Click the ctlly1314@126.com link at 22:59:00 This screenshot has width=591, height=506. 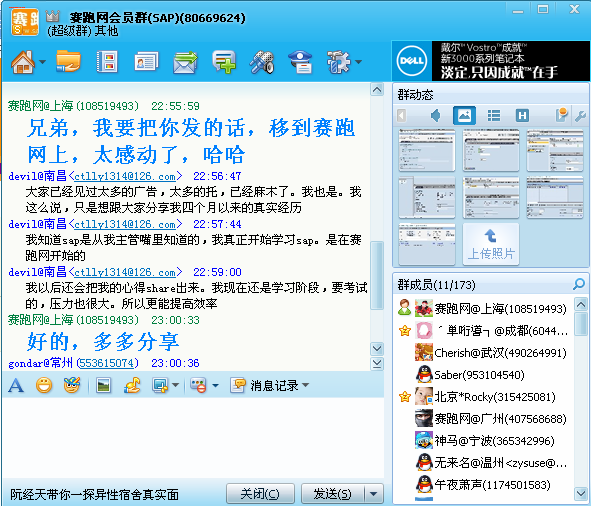pyautogui.click(x=125, y=272)
